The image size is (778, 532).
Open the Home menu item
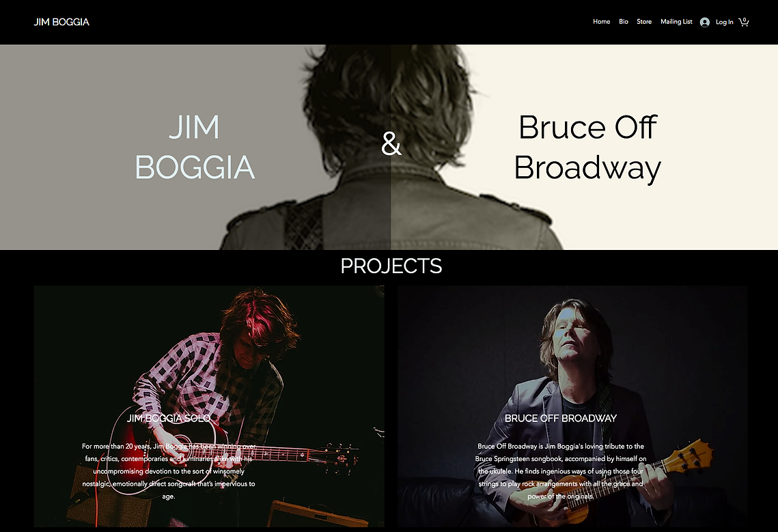(x=601, y=22)
